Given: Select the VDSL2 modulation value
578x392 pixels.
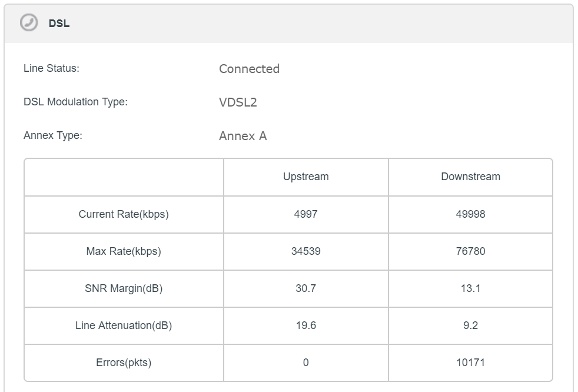Looking at the screenshot, I should click(238, 102).
